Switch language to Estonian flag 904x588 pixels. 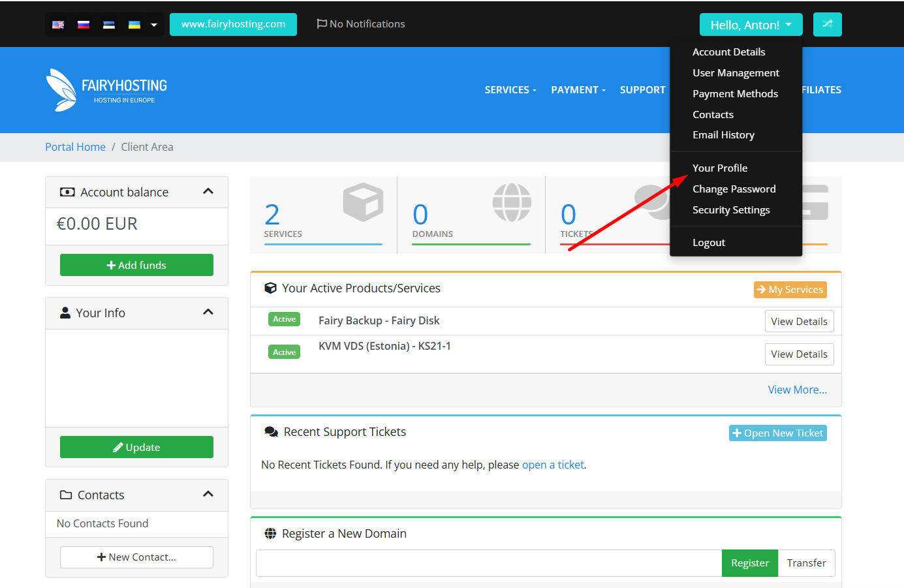(x=109, y=25)
